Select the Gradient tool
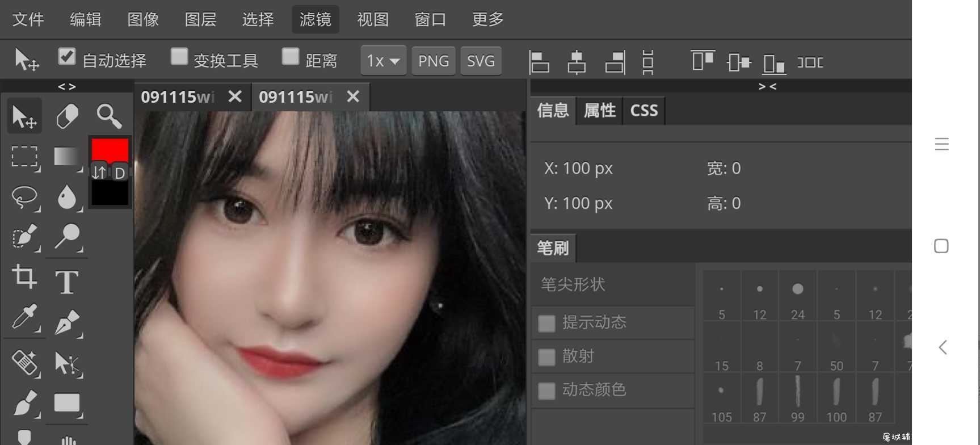The image size is (980, 445). pyautogui.click(x=67, y=157)
